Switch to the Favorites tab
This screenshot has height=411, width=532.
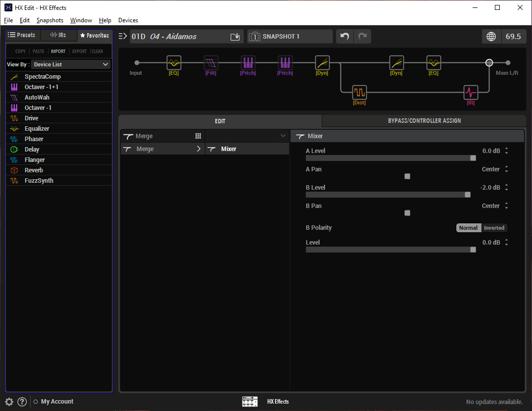[x=95, y=35]
